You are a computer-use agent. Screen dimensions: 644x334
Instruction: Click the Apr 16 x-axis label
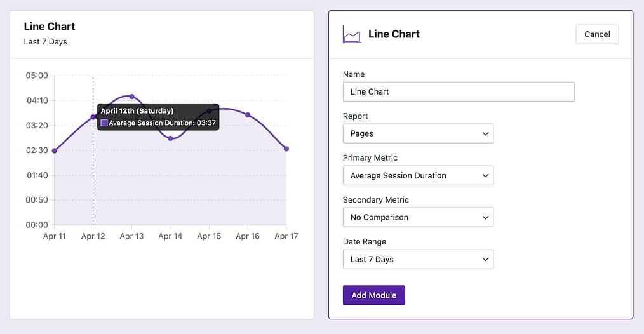coord(247,236)
